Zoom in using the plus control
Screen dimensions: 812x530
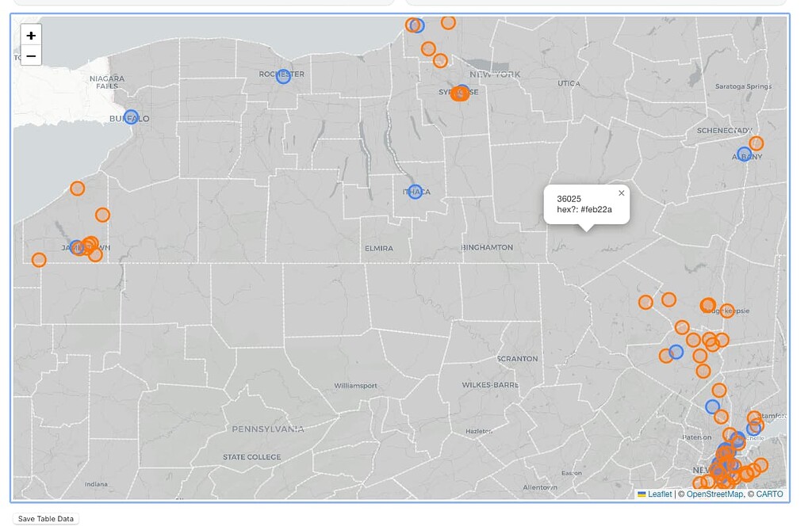31,36
